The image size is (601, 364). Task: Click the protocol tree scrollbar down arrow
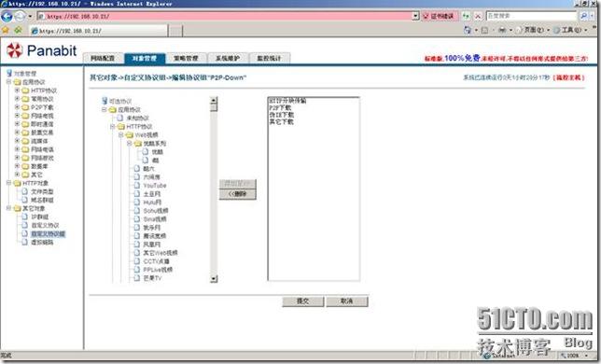pos(214,278)
